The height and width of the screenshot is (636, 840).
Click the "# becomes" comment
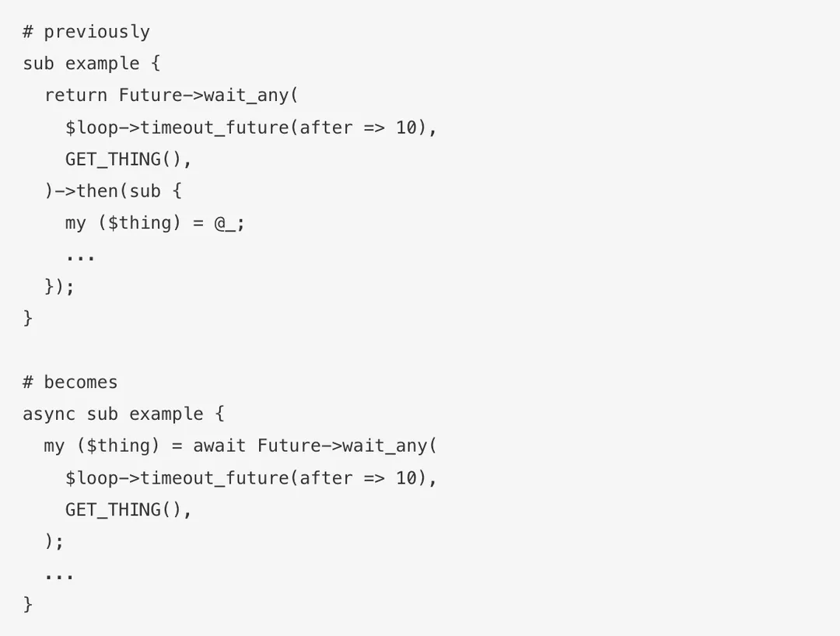(x=71, y=383)
